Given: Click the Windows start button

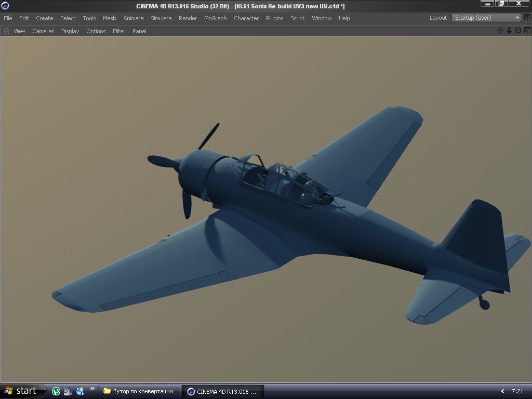Looking at the screenshot, I should point(21,391).
